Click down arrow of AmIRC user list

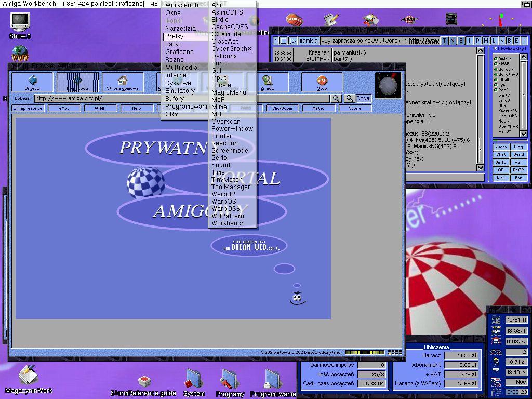[524, 134]
